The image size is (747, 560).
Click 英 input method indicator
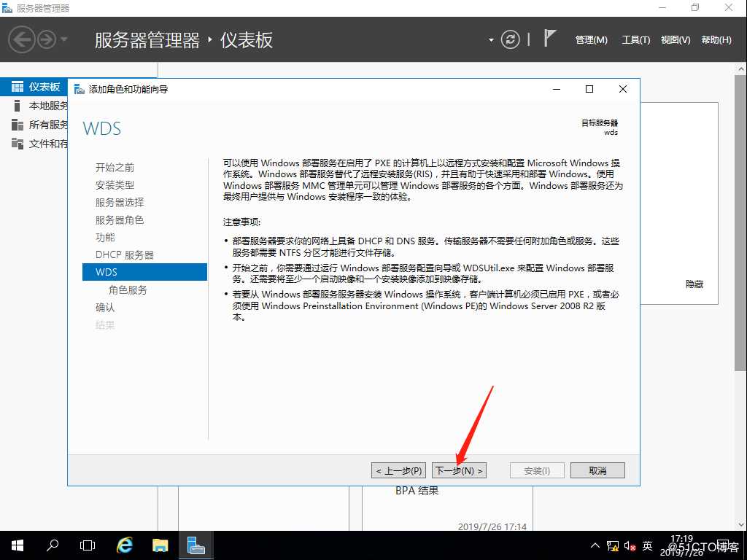pyautogui.click(x=648, y=545)
